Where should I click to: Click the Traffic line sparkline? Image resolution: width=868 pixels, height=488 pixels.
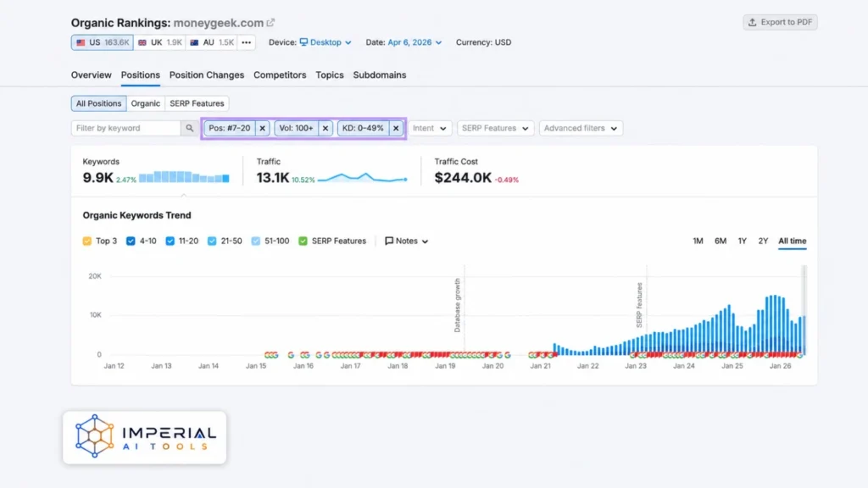[363, 178]
